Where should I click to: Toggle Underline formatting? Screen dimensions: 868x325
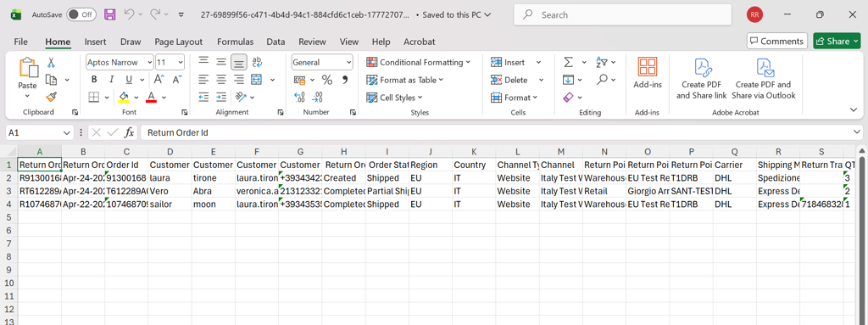[x=129, y=80]
